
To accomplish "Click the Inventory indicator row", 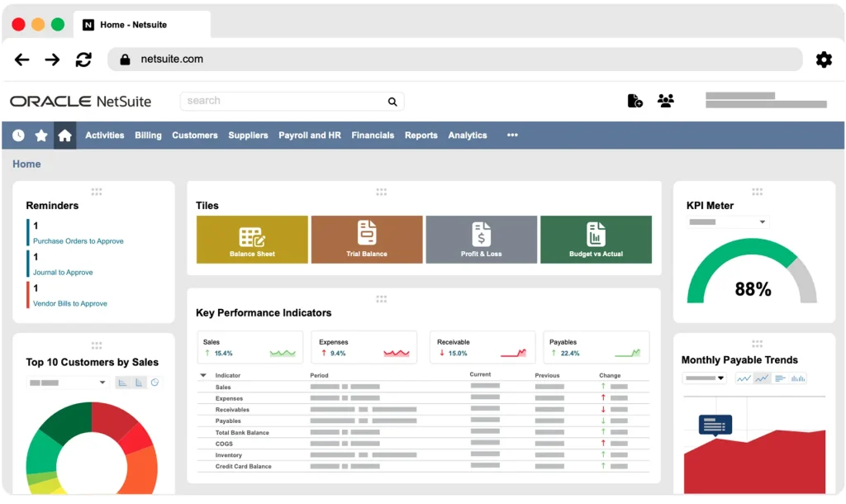I will (x=423, y=455).
